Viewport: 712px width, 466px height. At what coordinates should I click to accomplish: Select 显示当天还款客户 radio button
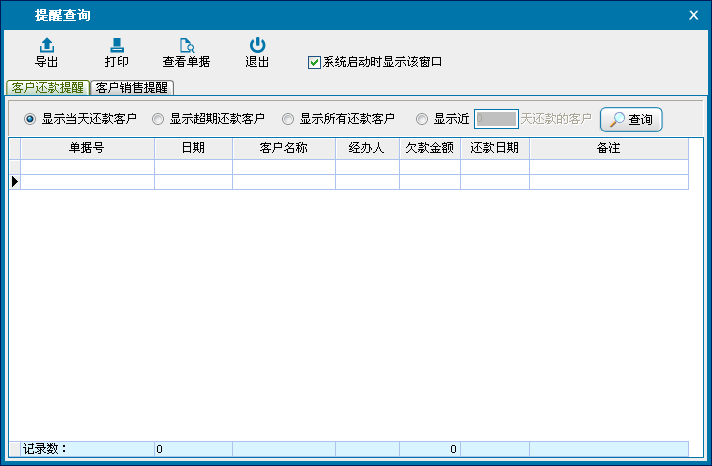coord(30,119)
